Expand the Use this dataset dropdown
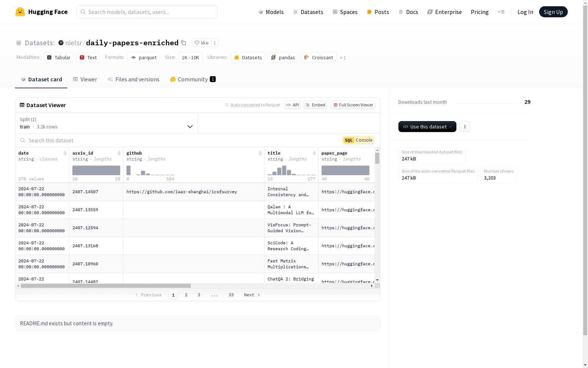The width and height of the screenshot is (588, 368). (427, 127)
